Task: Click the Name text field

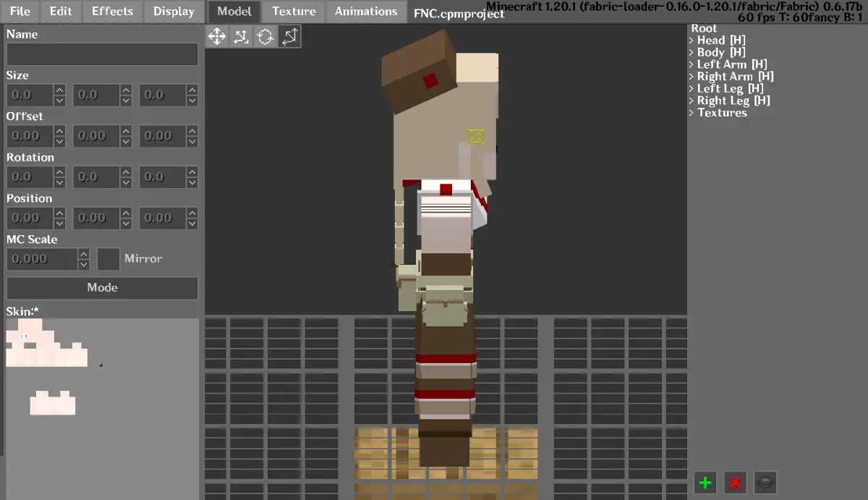Action: [x=102, y=54]
